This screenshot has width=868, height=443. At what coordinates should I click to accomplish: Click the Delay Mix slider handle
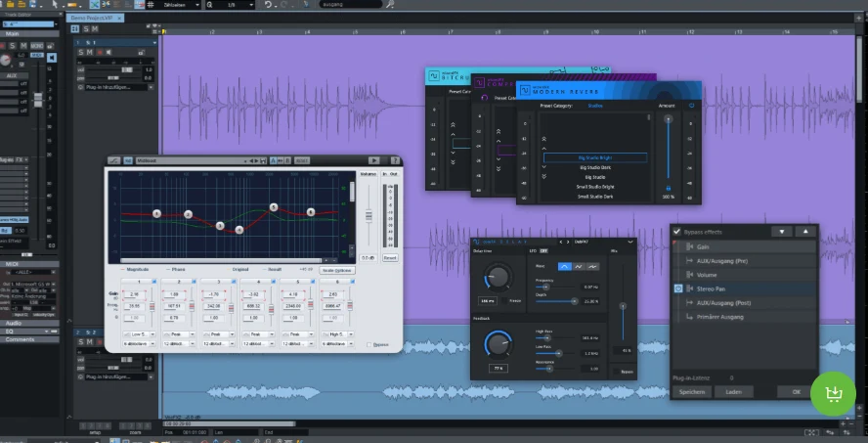click(623, 306)
